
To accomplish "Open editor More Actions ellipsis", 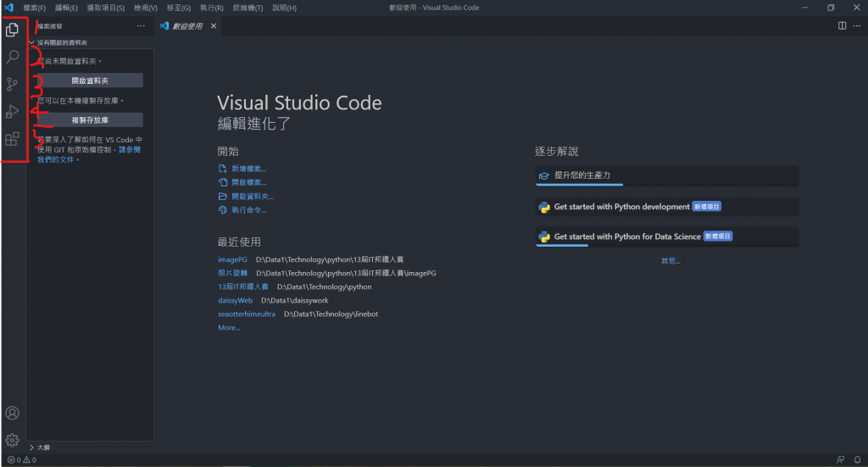I will click(857, 26).
